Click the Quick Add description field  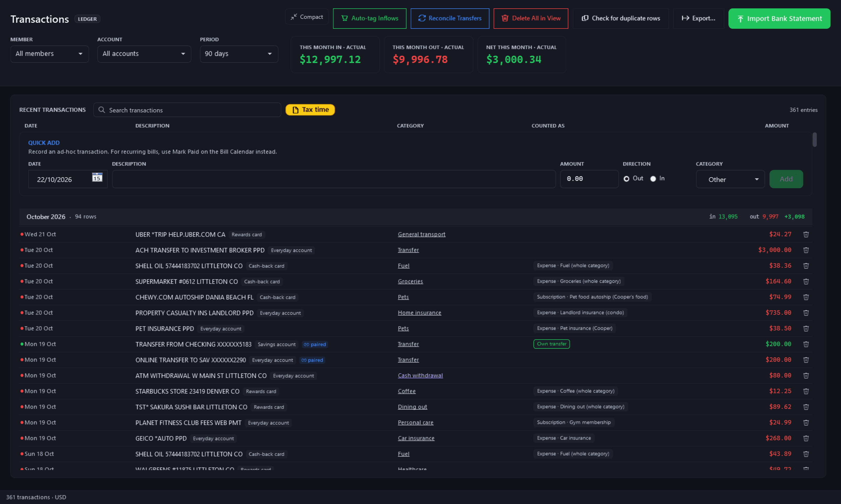(x=334, y=179)
